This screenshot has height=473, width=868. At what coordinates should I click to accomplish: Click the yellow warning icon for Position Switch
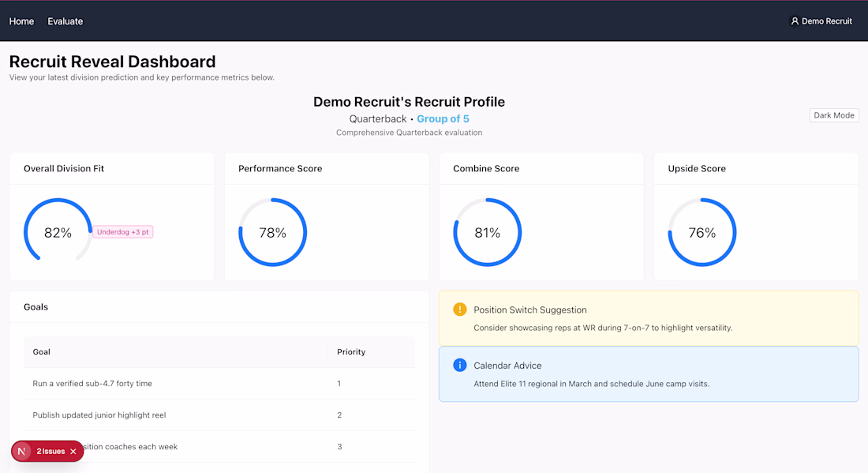coord(460,310)
